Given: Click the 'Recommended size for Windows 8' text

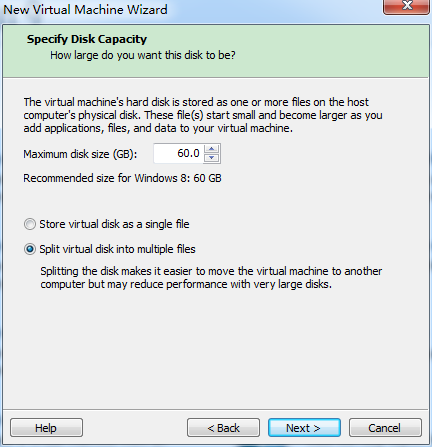Looking at the screenshot, I should coord(122,178).
